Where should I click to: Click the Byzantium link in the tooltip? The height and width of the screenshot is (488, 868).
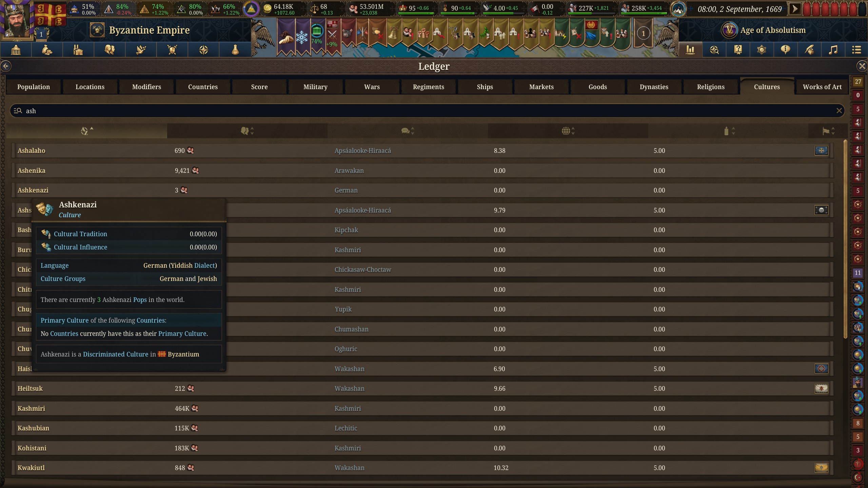183,354
